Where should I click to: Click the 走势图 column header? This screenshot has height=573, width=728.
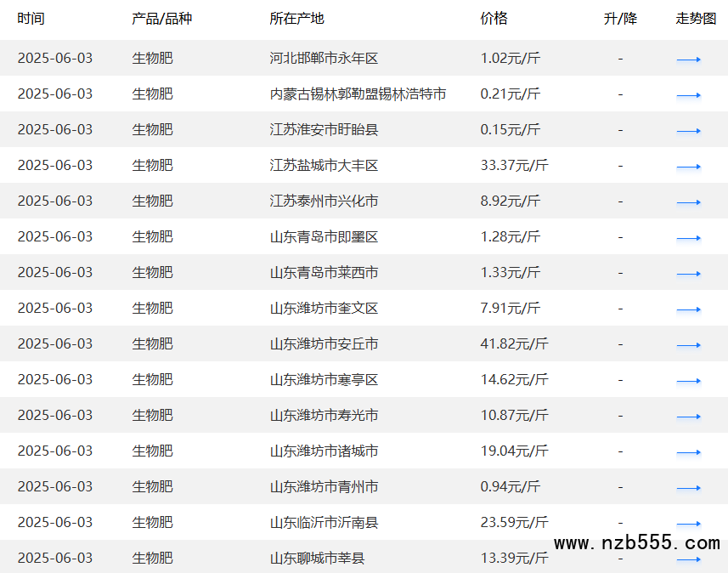pyautogui.click(x=696, y=19)
